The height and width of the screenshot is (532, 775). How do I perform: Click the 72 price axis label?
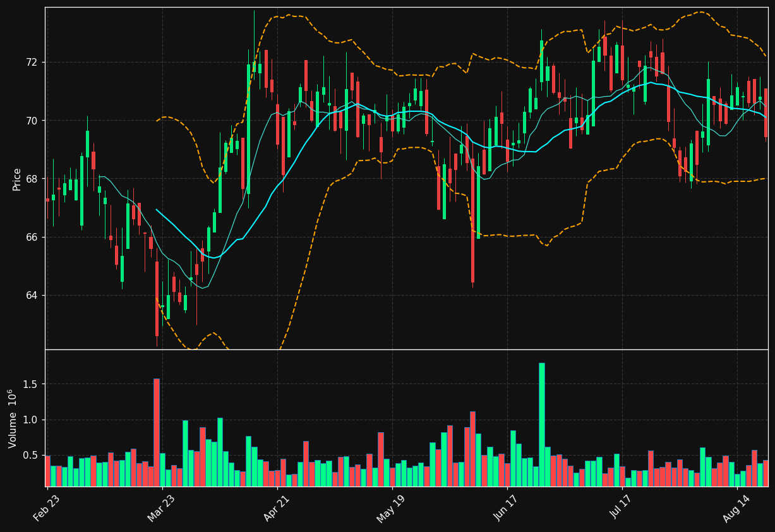pyautogui.click(x=32, y=63)
